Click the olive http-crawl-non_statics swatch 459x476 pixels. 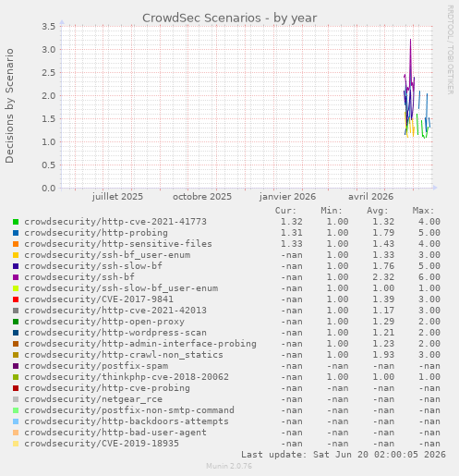click(16, 355)
